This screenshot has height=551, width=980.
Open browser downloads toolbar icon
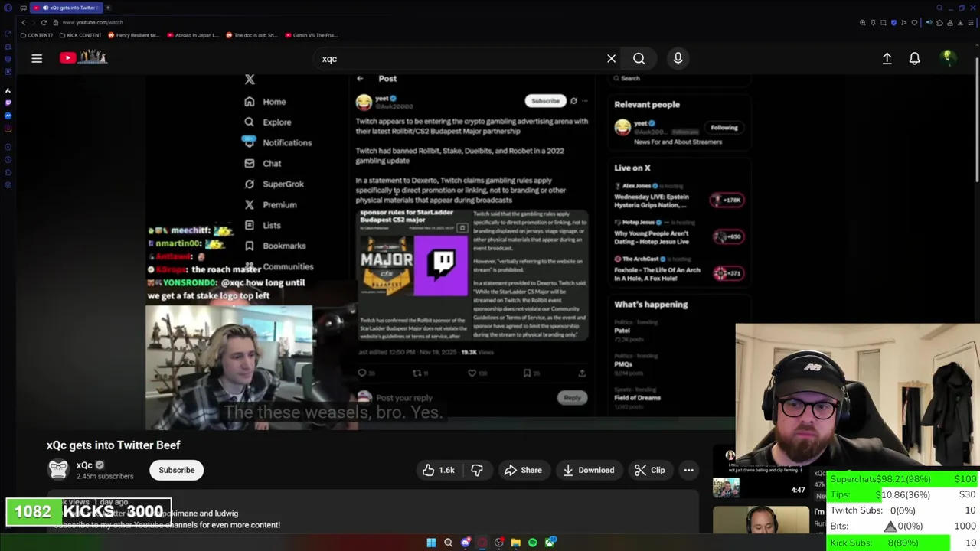960,23
